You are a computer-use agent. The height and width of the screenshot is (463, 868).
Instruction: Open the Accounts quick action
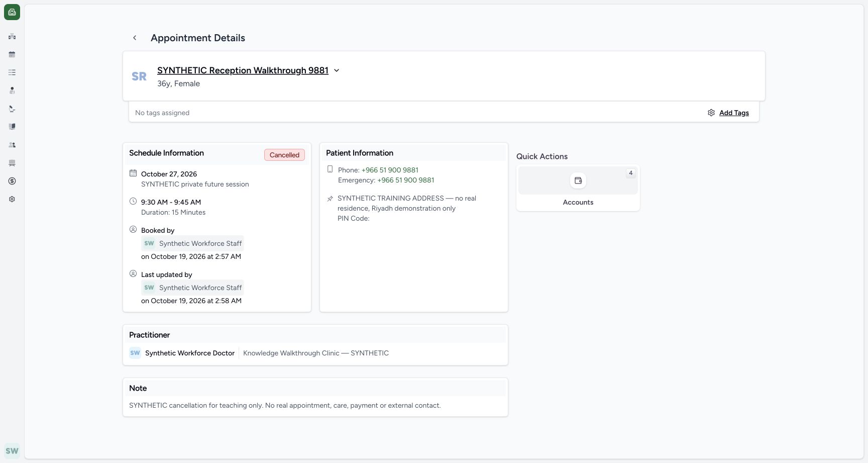point(578,188)
